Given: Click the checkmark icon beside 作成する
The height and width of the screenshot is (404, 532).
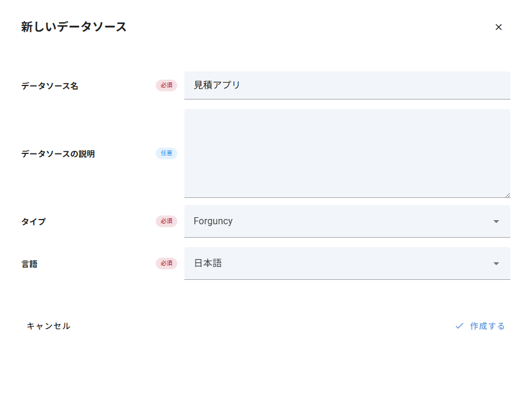Looking at the screenshot, I should tap(459, 326).
